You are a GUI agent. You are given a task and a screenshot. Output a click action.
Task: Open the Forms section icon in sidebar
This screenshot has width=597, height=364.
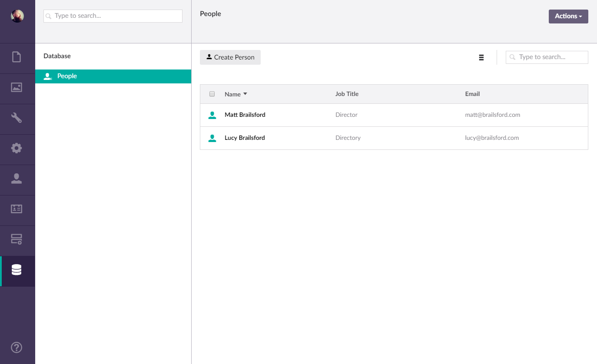tap(17, 239)
